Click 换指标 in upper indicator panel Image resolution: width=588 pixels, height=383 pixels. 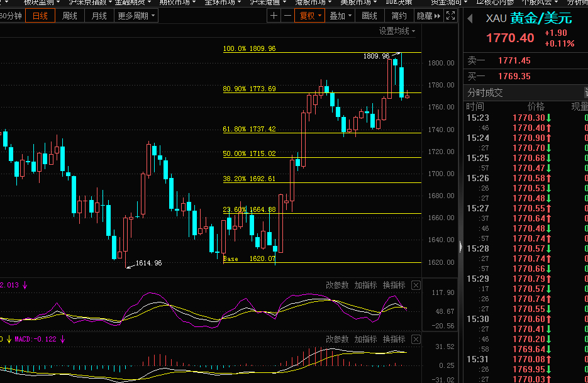point(394,285)
